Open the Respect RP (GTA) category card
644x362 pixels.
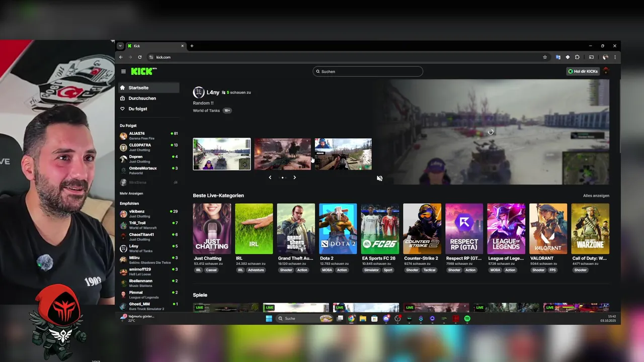tap(464, 229)
